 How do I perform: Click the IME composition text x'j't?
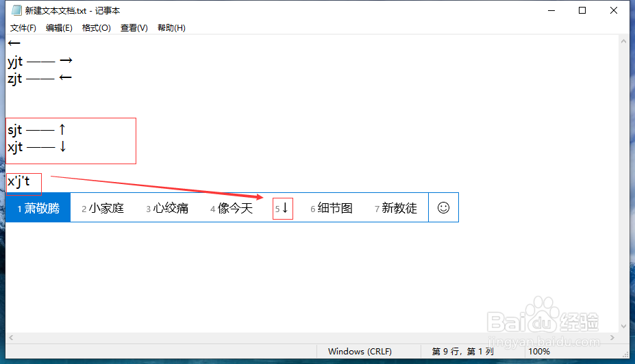coord(18,182)
